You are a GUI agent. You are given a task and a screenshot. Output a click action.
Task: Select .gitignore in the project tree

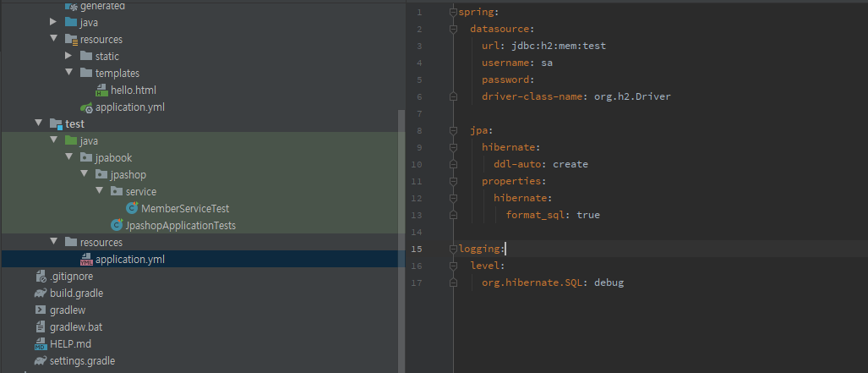(x=71, y=276)
